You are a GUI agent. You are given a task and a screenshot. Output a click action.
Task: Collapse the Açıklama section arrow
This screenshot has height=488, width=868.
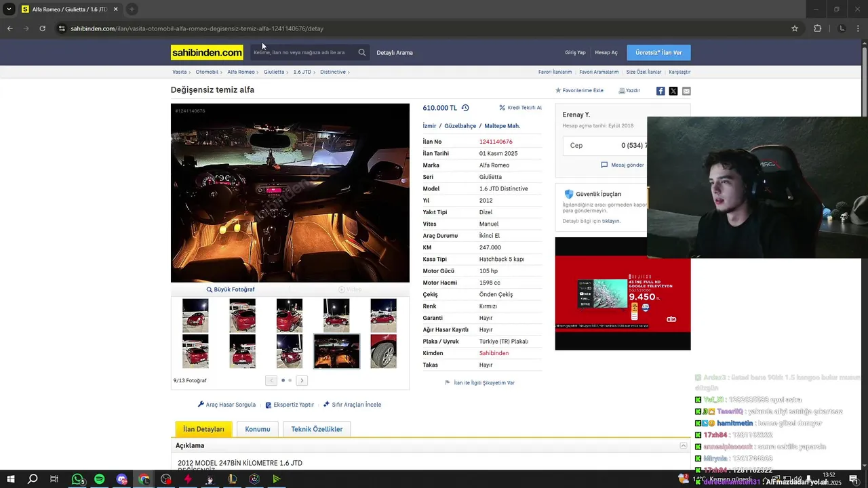[x=684, y=445]
